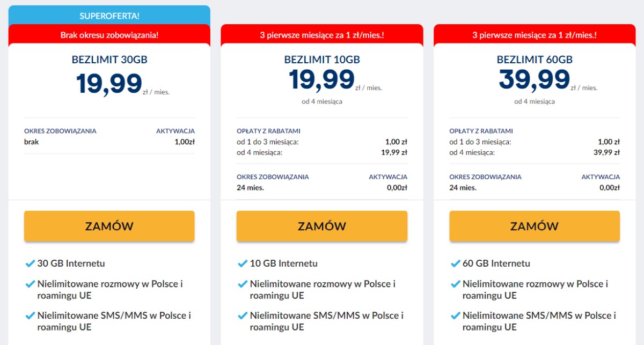Screen dimensions: 644x345
Task: Select the BEZLIMIT 30GB plan title
Action: tap(109, 60)
